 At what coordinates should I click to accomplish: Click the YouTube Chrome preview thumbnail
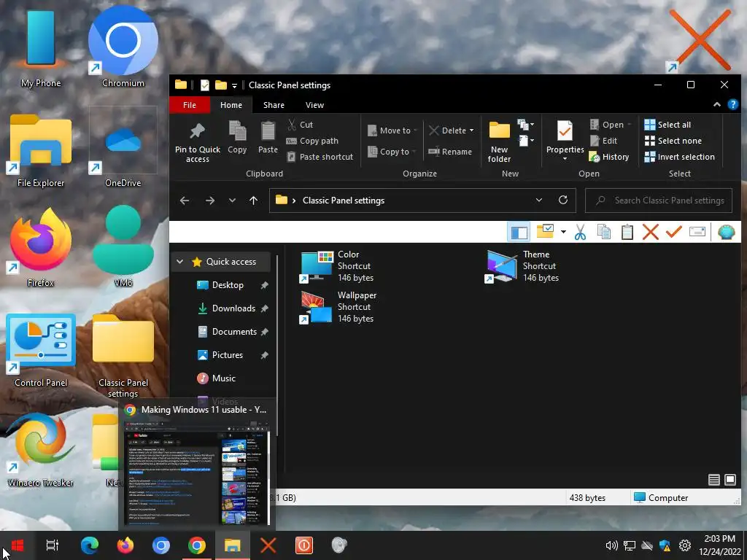197,472
